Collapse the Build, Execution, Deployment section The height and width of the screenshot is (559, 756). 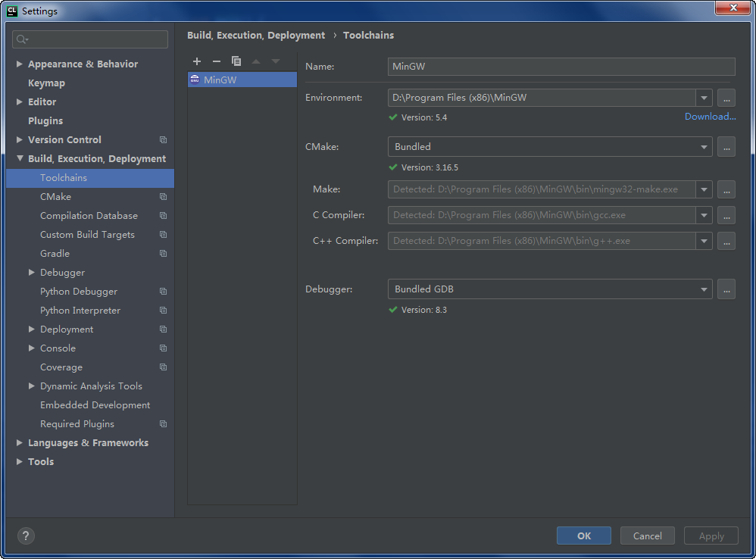coord(20,159)
